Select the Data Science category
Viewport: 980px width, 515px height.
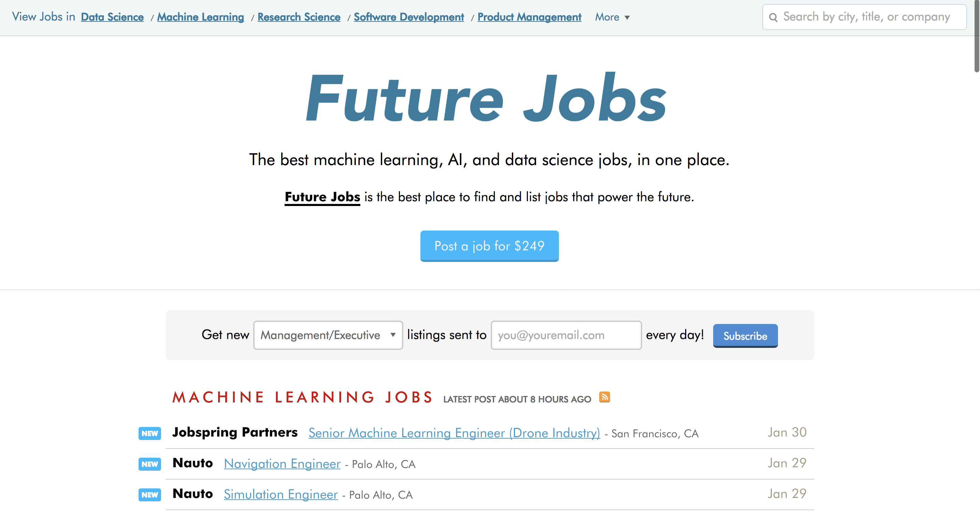[112, 17]
